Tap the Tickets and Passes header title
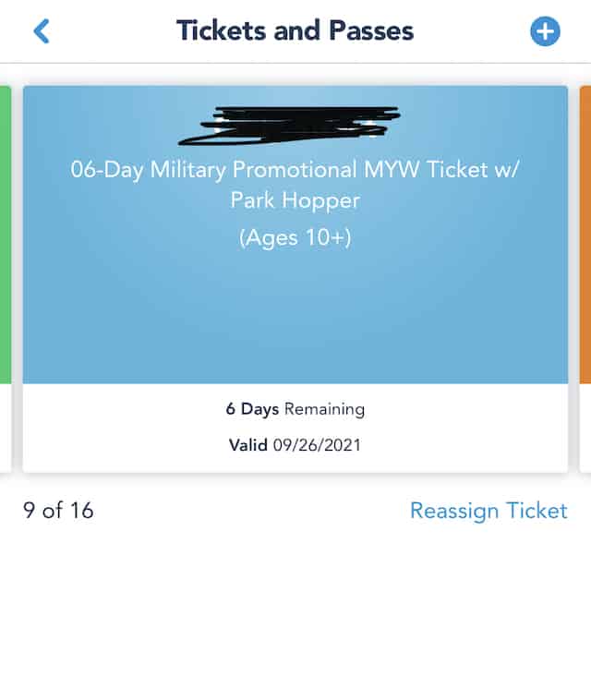Screen dimensions: 591x700 point(295,30)
